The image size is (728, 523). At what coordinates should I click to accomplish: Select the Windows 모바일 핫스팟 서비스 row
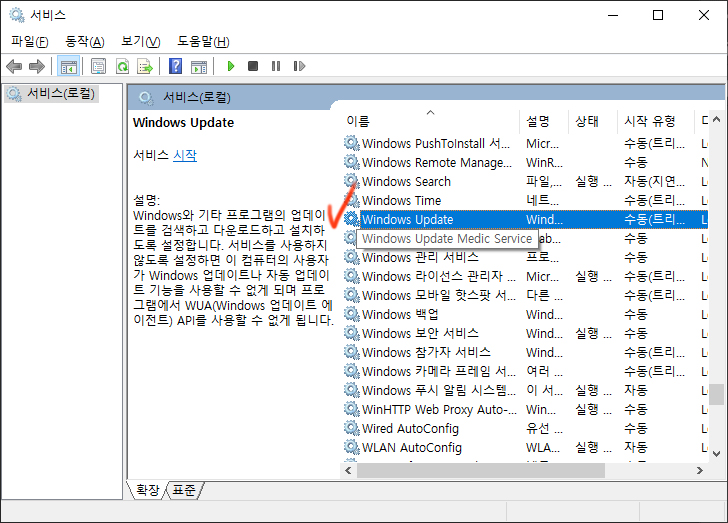click(x=525, y=295)
